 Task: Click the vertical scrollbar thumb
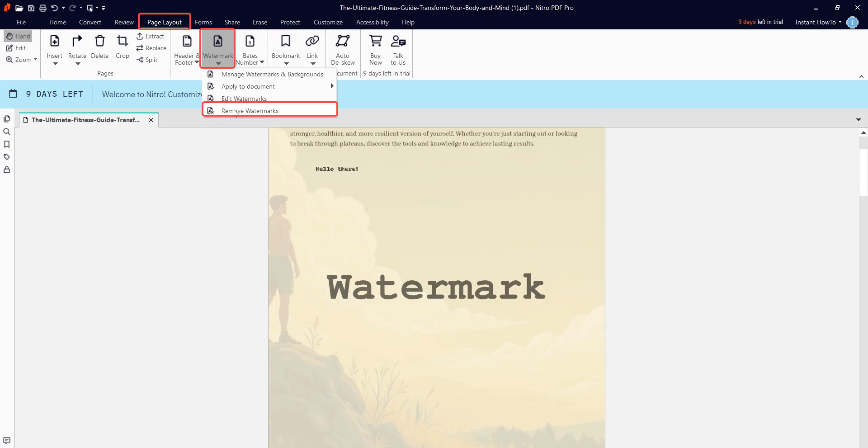coord(863,172)
